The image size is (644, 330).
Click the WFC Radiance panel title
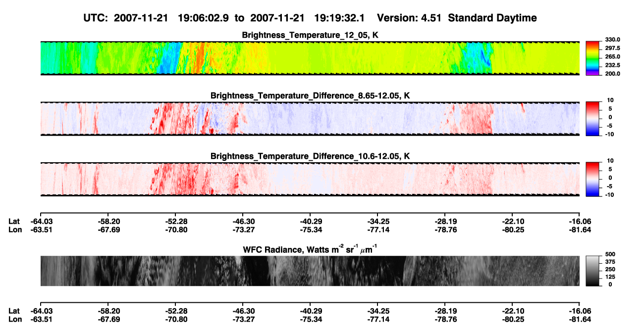(x=310, y=249)
